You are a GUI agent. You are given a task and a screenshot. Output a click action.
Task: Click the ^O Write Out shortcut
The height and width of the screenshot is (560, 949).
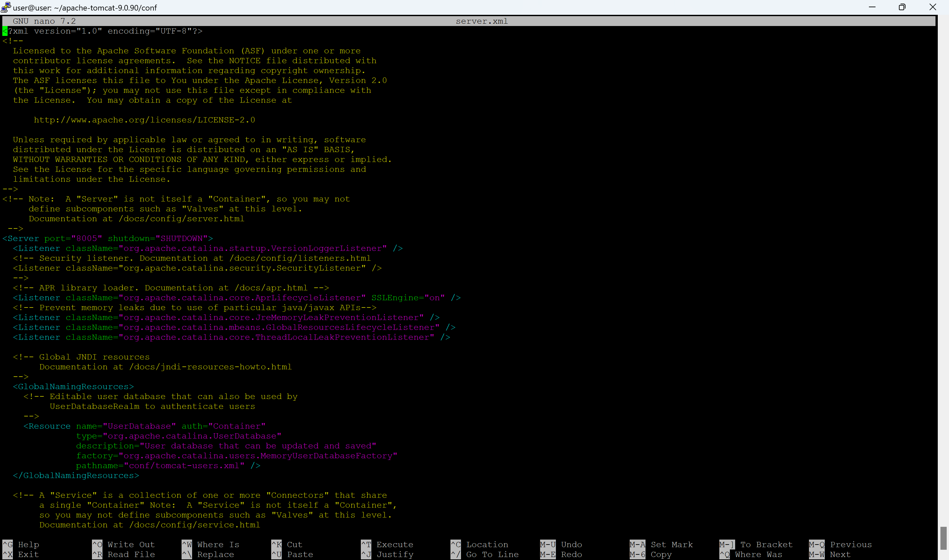coord(124,545)
